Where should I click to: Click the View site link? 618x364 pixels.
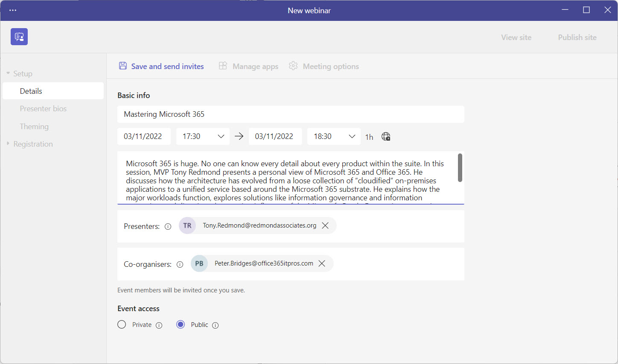coord(516,37)
